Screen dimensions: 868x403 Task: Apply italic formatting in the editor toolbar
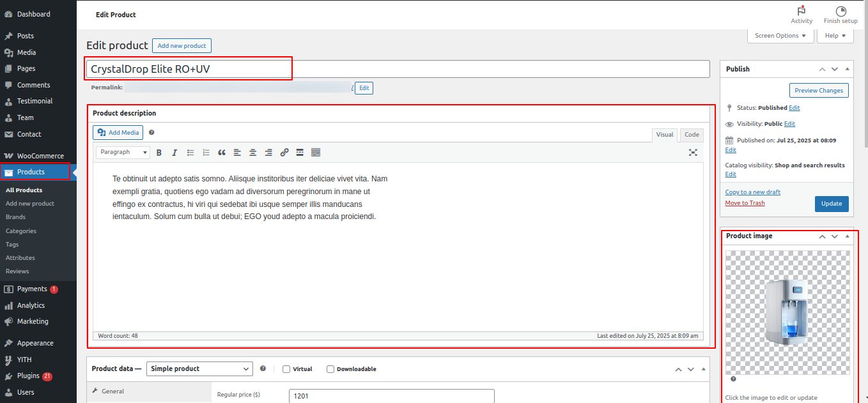(x=174, y=153)
